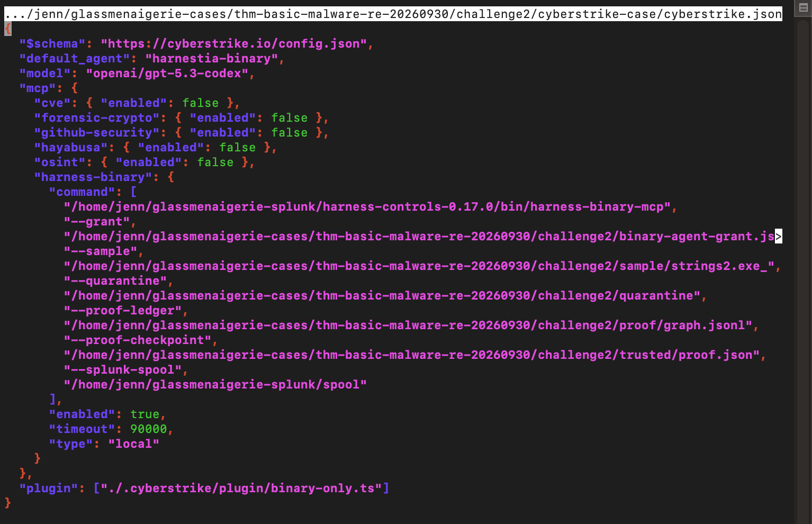This screenshot has width=812, height=524.
Task: Click the "--quarantine" argument
Action: [115, 281]
